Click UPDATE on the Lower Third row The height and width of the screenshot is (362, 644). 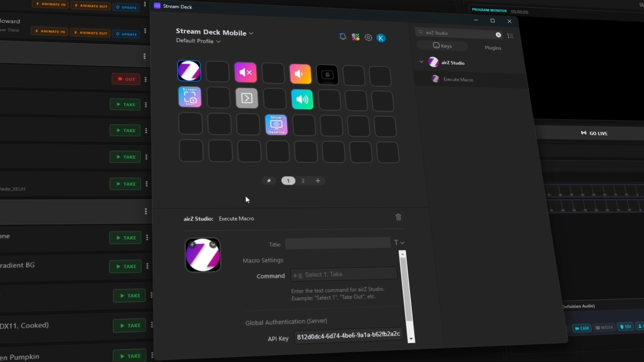126,34
